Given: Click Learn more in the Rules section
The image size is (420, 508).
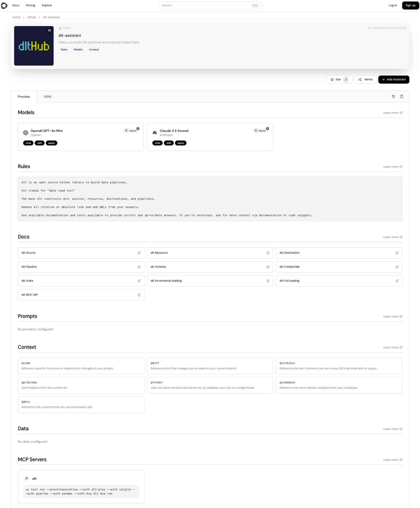Looking at the screenshot, I should tap(393, 167).
